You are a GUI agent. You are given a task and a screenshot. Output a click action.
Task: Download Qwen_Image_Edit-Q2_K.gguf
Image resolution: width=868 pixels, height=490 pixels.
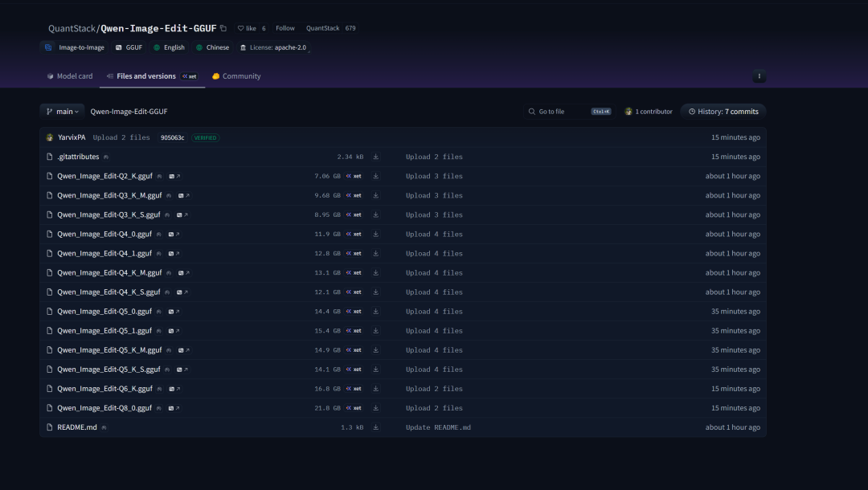(x=376, y=177)
